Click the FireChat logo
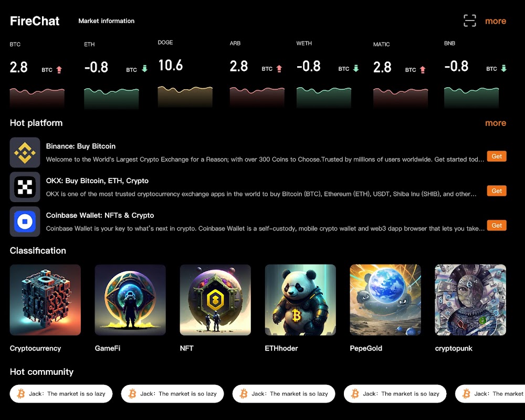The image size is (525, 420). pyautogui.click(x=35, y=21)
